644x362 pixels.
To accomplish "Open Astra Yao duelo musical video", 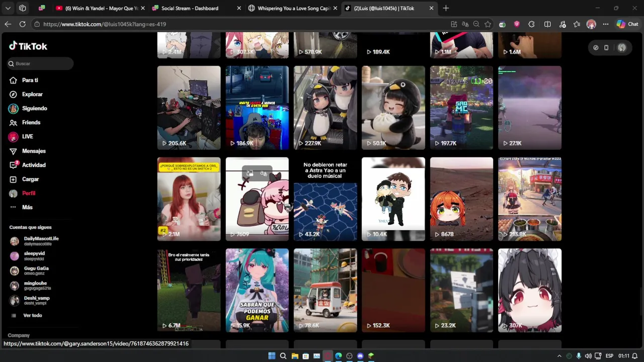I will point(325,199).
